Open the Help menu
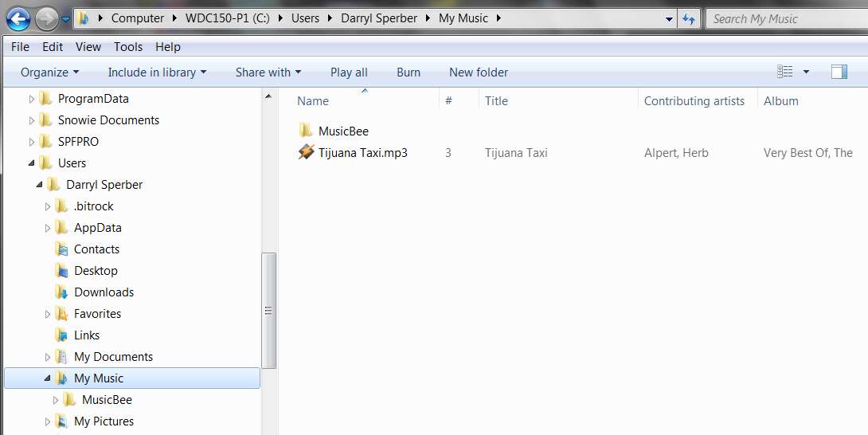The width and height of the screenshot is (868, 435). (168, 47)
